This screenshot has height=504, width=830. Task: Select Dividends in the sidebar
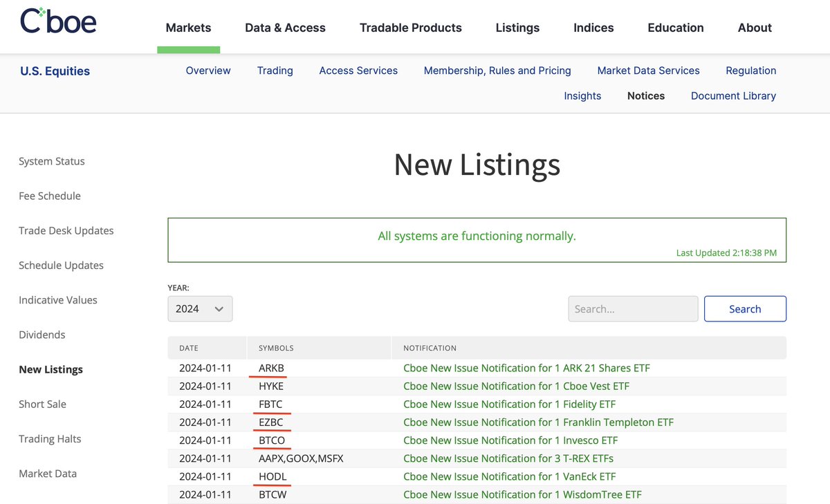click(42, 335)
